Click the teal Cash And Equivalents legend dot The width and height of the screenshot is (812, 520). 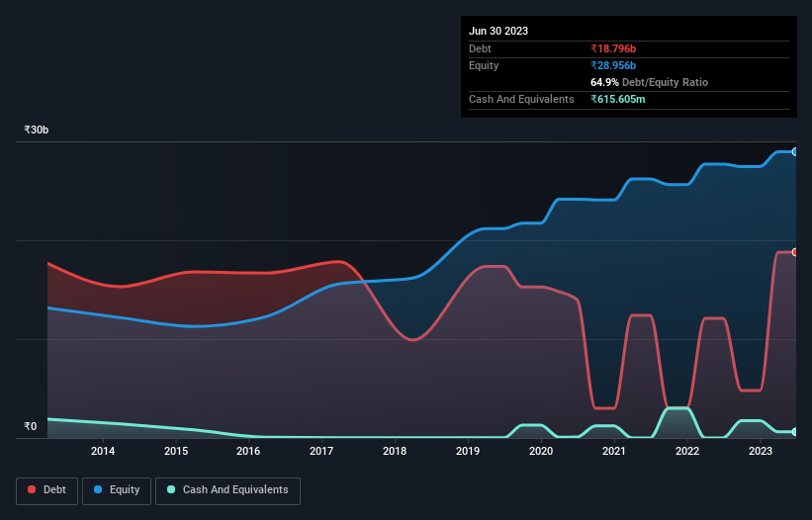pos(171,489)
